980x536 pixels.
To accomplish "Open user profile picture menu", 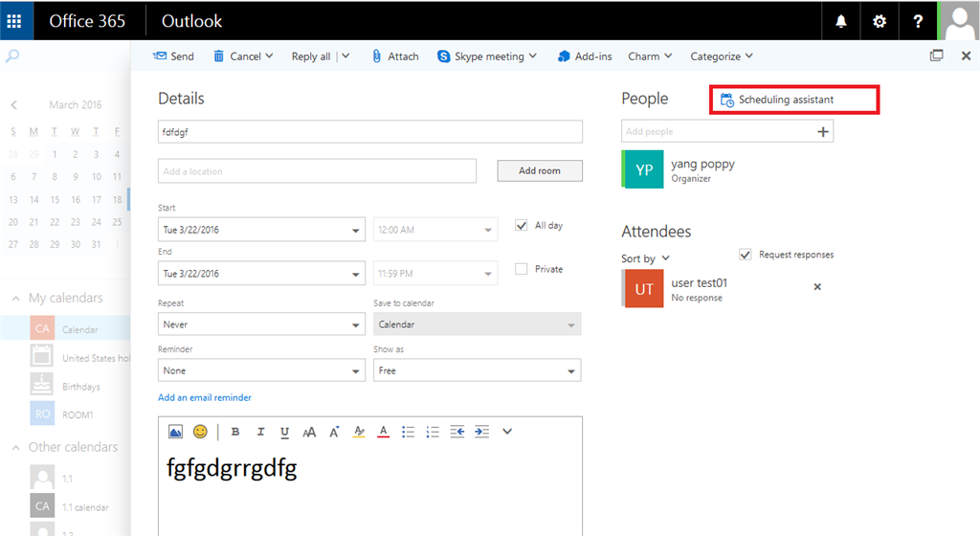I will tap(959, 21).
